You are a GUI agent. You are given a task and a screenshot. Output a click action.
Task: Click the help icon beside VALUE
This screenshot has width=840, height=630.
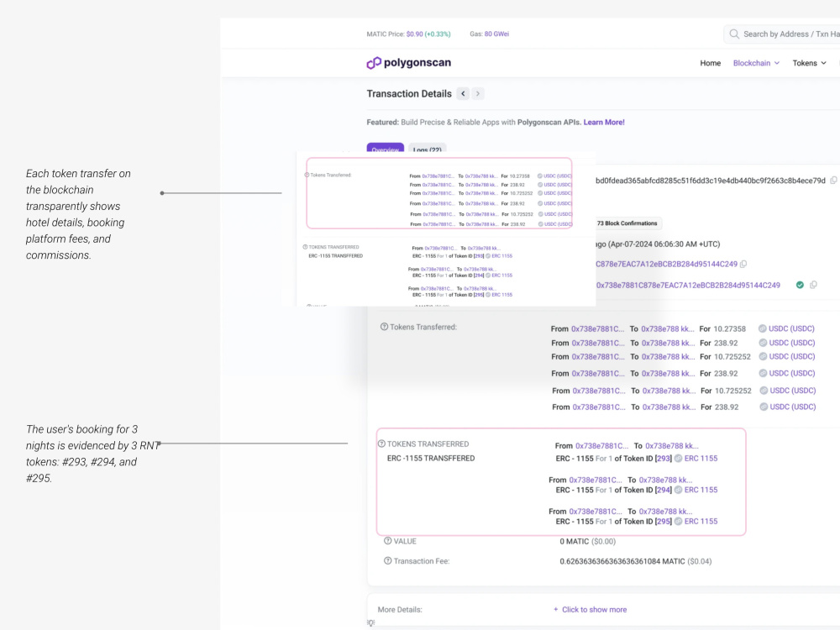coord(388,541)
